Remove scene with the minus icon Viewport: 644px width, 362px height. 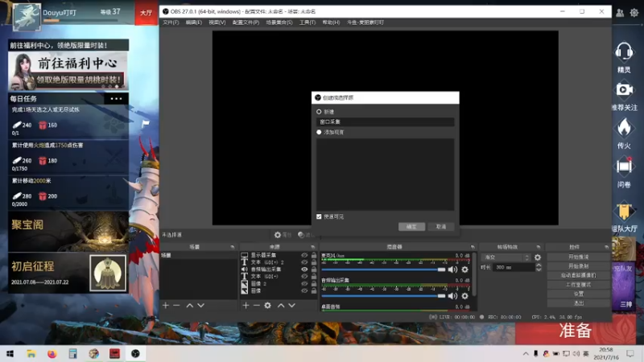176,306
